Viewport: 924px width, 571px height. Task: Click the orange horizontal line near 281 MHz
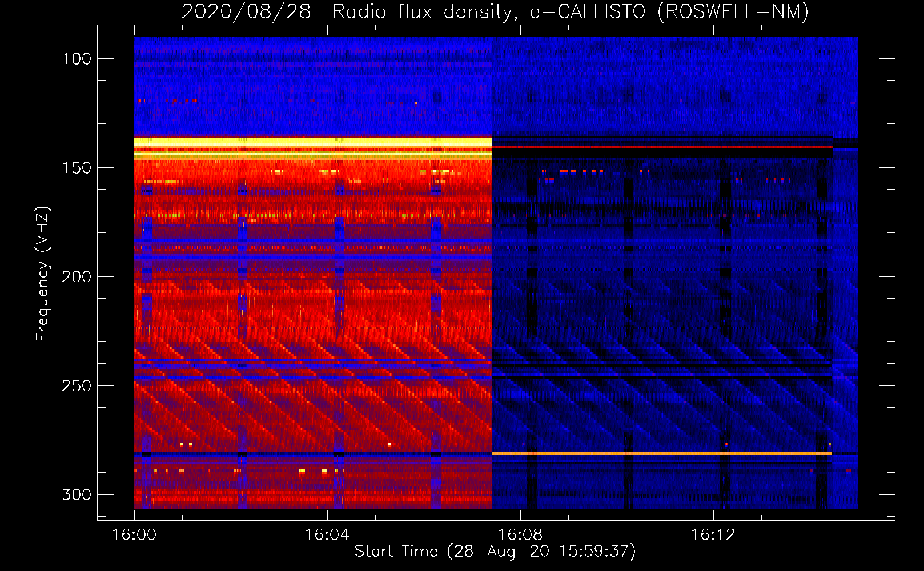662,453
